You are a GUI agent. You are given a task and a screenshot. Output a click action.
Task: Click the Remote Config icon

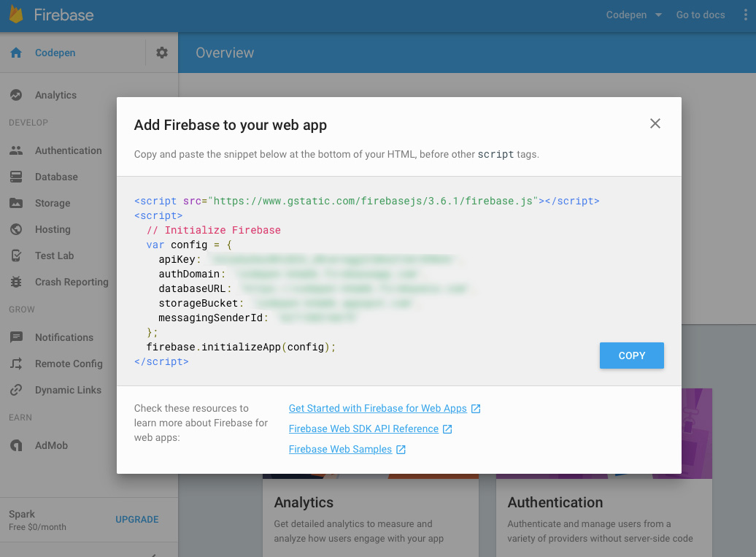pyautogui.click(x=16, y=364)
